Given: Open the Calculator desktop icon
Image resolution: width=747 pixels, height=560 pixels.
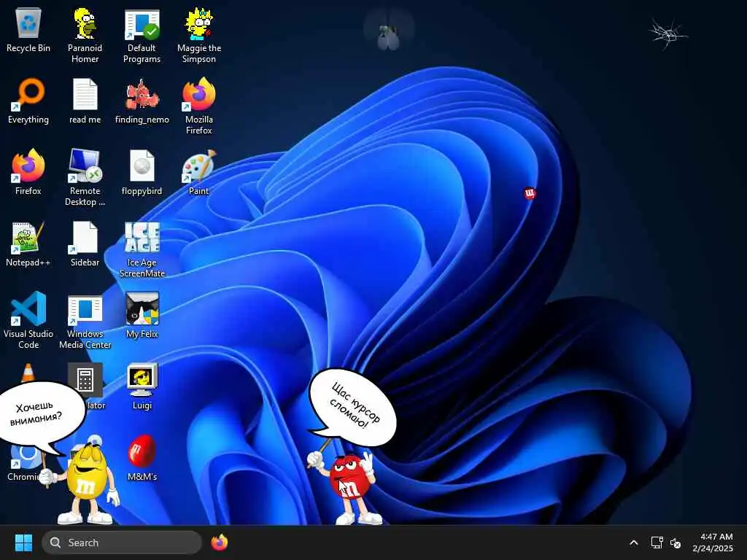Looking at the screenshot, I should (x=86, y=381).
